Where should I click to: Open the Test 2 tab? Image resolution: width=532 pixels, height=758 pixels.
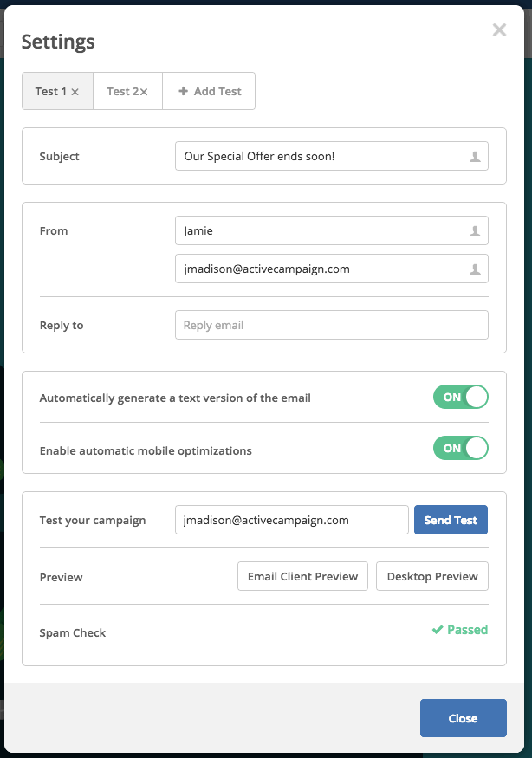(127, 91)
